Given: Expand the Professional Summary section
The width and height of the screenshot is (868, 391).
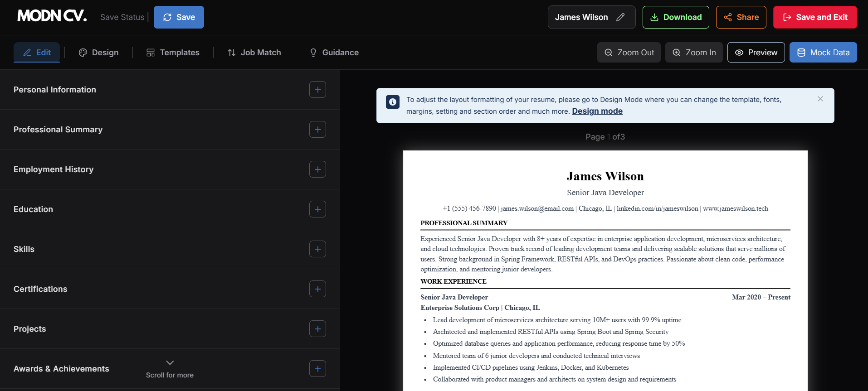Looking at the screenshot, I should [317, 130].
